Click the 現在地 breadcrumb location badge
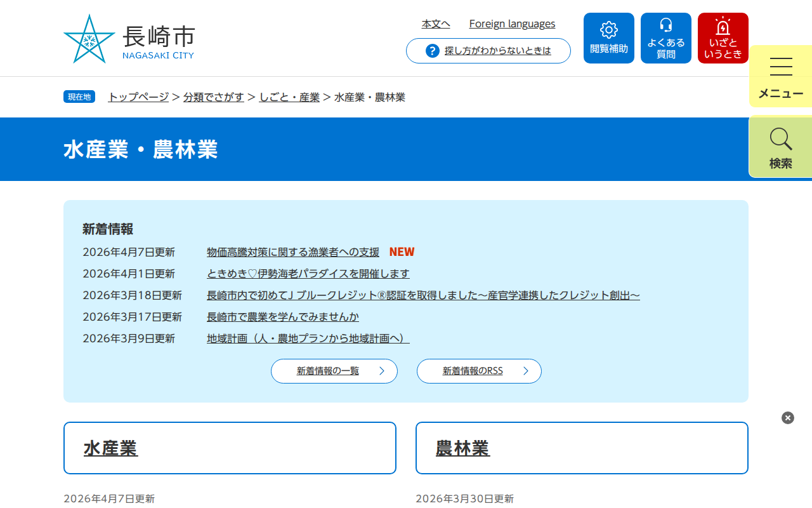Viewport: 812px width, 508px height. pos(79,97)
